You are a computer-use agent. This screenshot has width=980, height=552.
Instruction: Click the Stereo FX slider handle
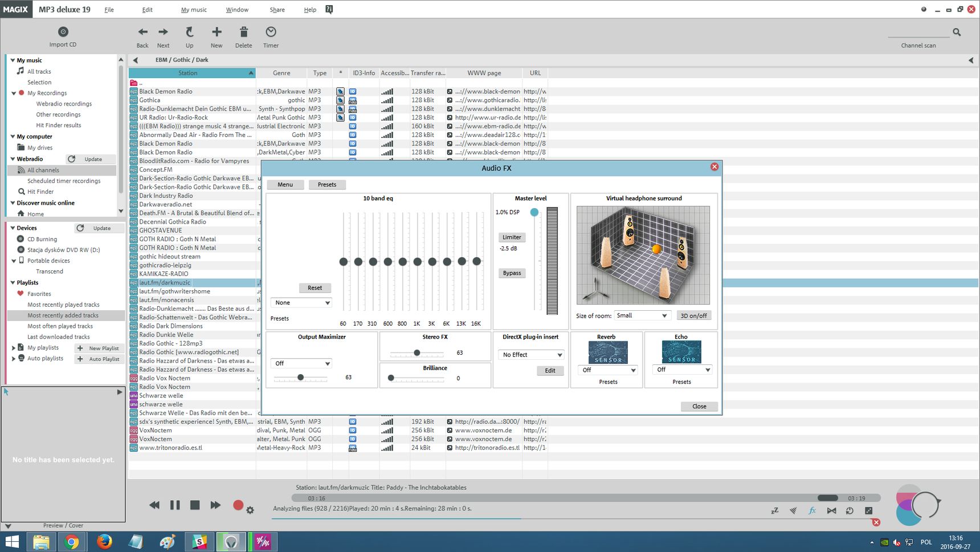pyautogui.click(x=417, y=353)
